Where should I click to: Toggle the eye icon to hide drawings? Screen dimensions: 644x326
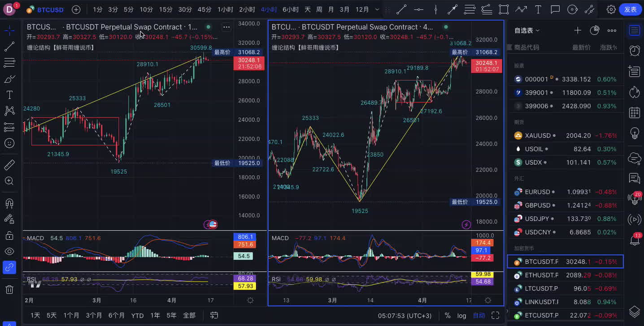pyautogui.click(x=9, y=251)
